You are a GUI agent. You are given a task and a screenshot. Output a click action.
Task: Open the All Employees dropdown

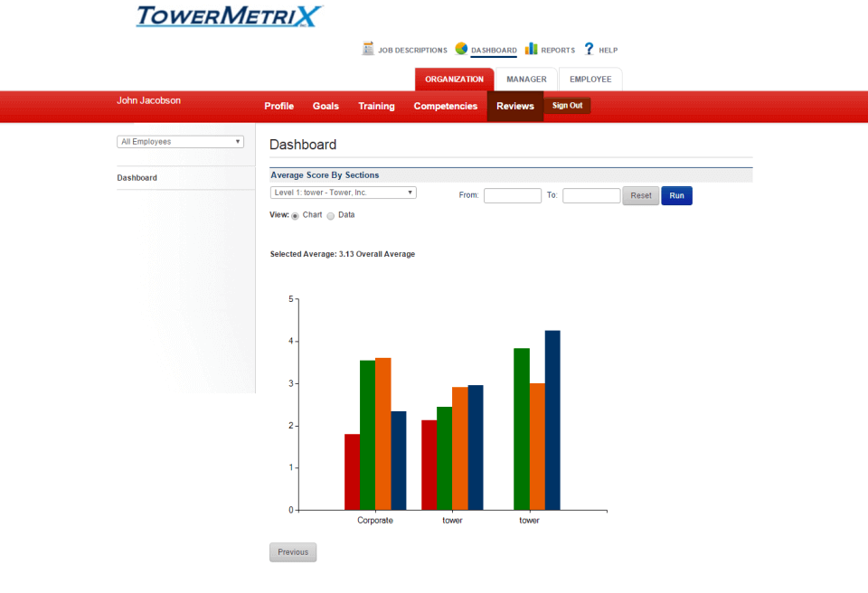pyautogui.click(x=179, y=141)
